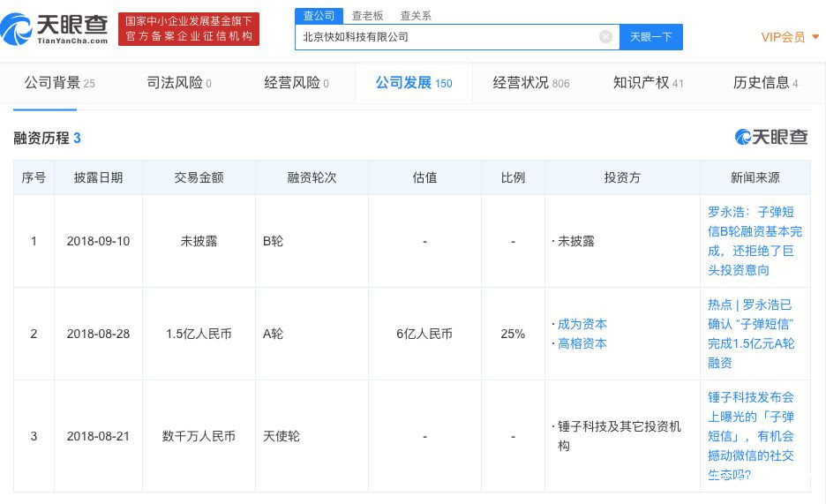Click the 融资轮次 column header

tap(312, 177)
